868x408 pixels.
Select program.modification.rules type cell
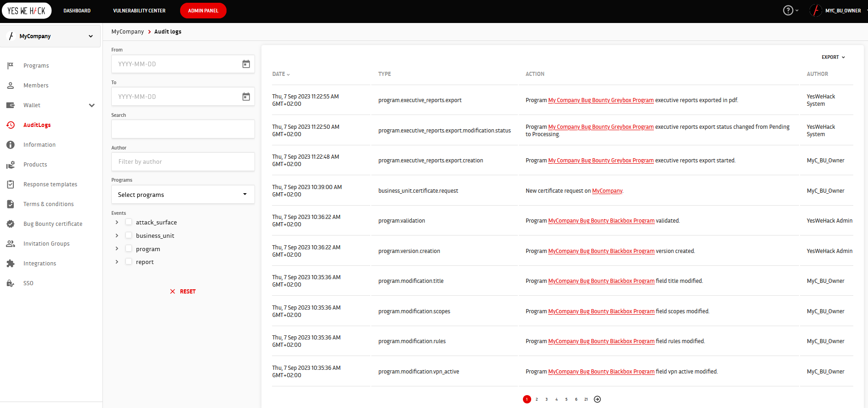point(412,341)
